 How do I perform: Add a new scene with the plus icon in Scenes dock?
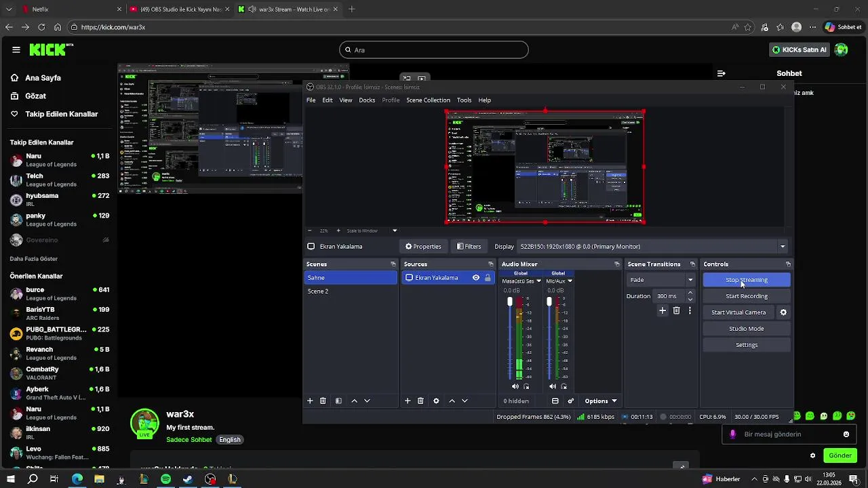click(310, 401)
